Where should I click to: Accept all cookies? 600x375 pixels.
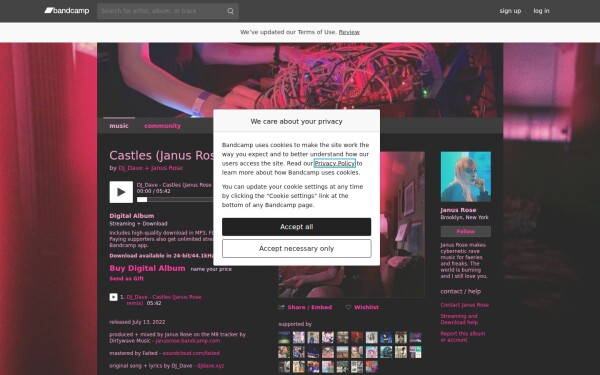[x=297, y=227]
